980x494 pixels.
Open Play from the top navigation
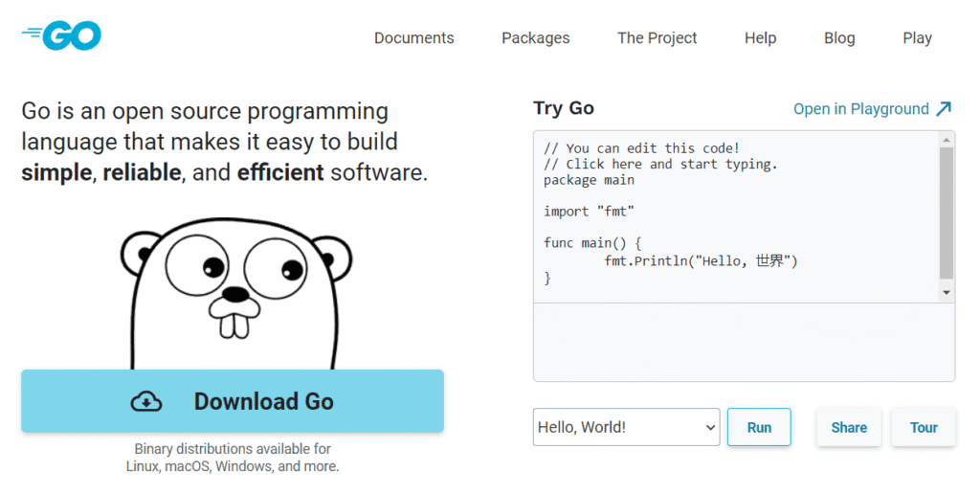[x=917, y=38]
